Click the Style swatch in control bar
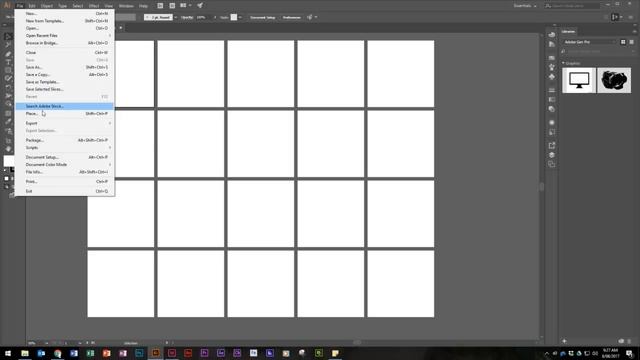The height and width of the screenshot is (360, 640). pyautogui.click(x=234, y=17)
